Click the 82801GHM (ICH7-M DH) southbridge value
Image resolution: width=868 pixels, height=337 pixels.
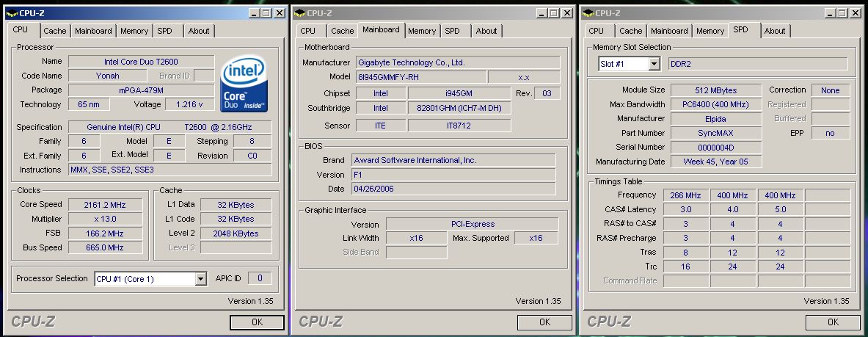coord(459,108)
